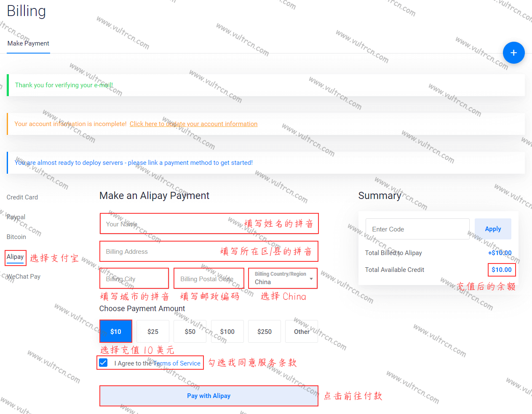Screen dimensions: 532x414
Task: Click the $10.00 available credit value
Action: pyautogui.click(x=502, y=270)
